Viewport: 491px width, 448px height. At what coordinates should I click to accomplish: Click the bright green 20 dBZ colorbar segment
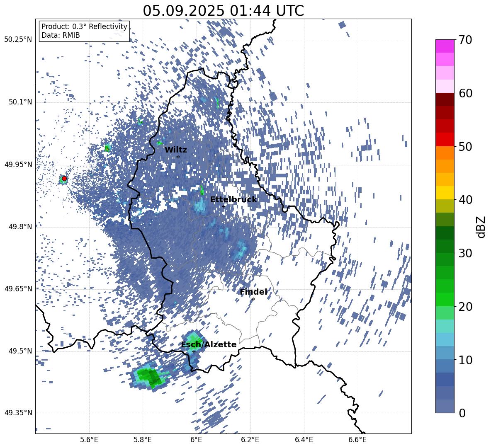point(445,299)
